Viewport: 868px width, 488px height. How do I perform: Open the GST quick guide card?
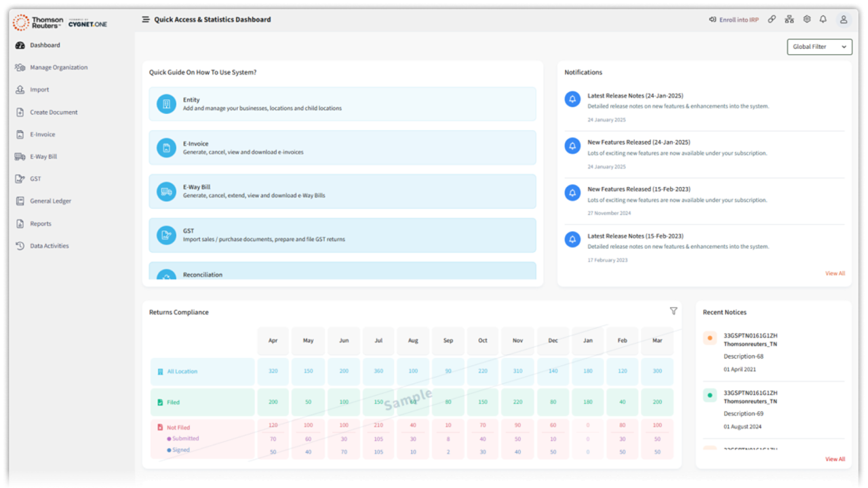click(x=342, y=235)
